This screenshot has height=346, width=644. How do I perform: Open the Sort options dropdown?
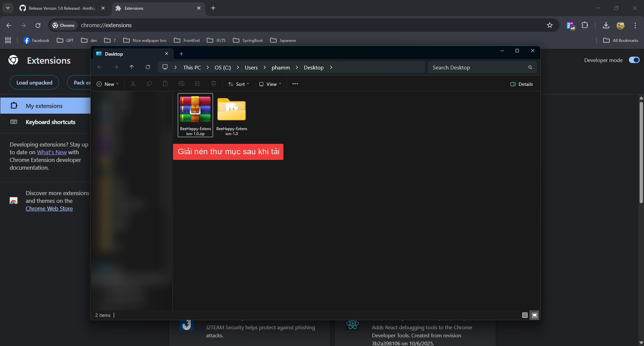coord(238,84)
